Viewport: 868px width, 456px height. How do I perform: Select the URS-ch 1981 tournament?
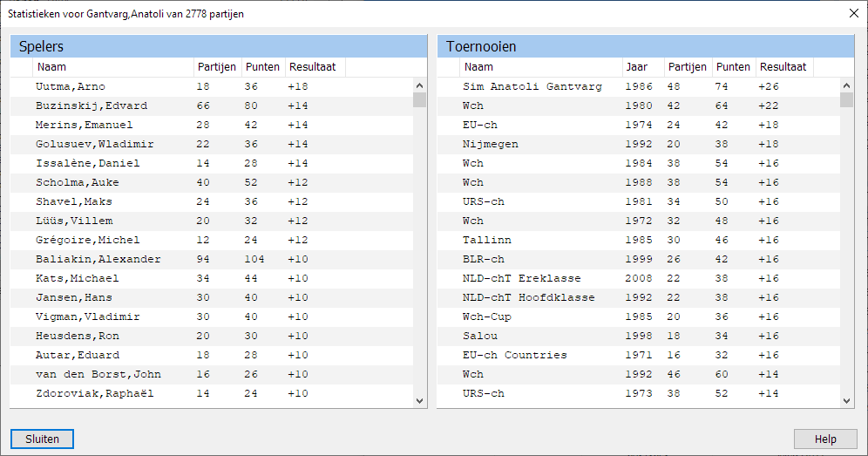click(639, 201)
